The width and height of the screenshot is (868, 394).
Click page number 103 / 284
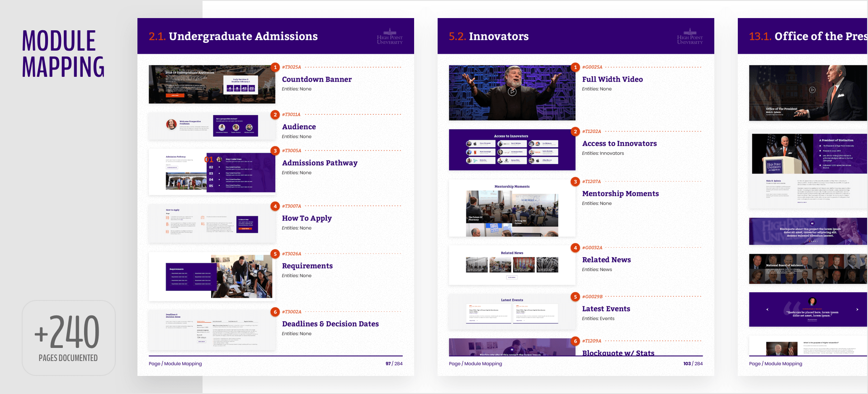click(x=693, y=364)
